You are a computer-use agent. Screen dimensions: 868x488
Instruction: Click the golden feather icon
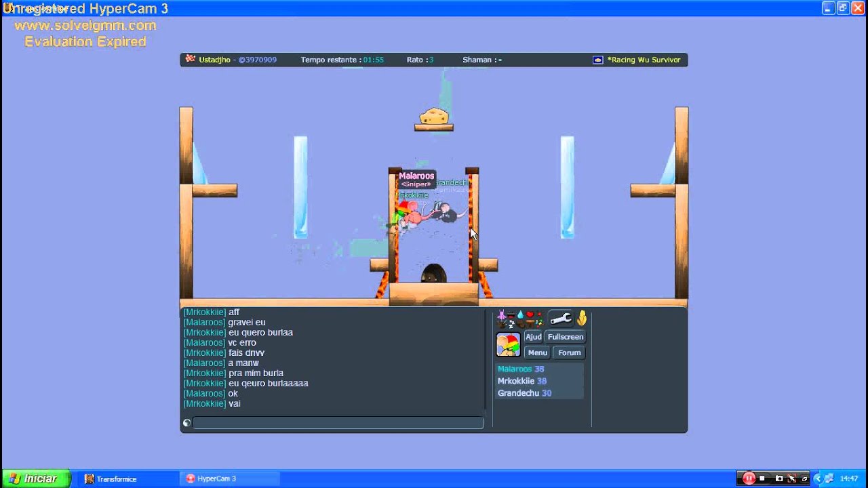tap(582, 318)
